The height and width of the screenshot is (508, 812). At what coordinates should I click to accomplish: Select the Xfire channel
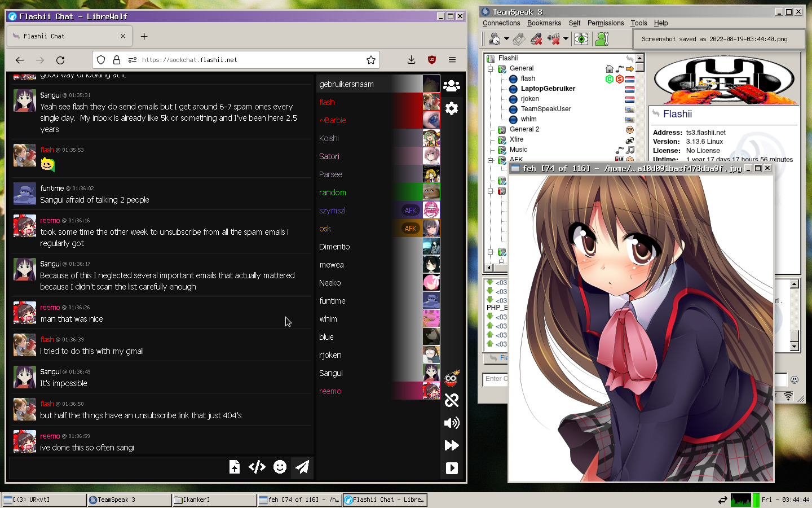tap(517, 139)
